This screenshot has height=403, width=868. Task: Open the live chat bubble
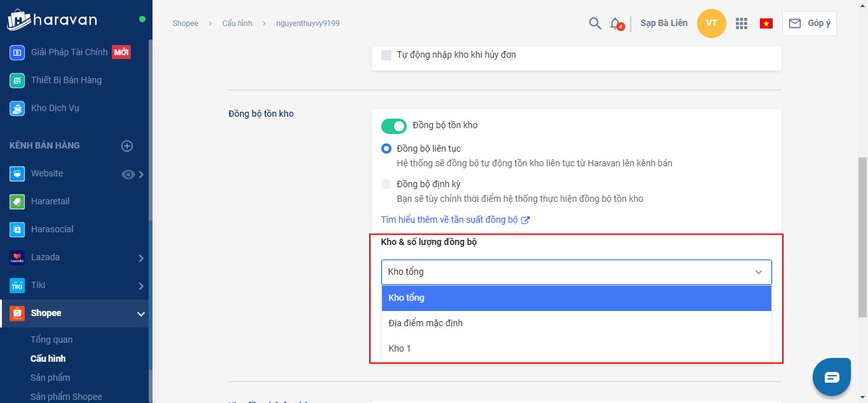pyautogui.click(x=832, y=377)
